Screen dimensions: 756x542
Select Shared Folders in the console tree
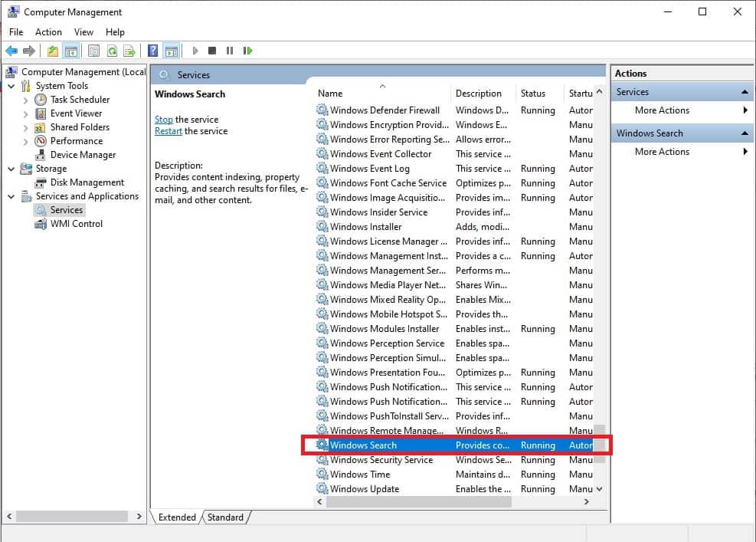(80, 127)
